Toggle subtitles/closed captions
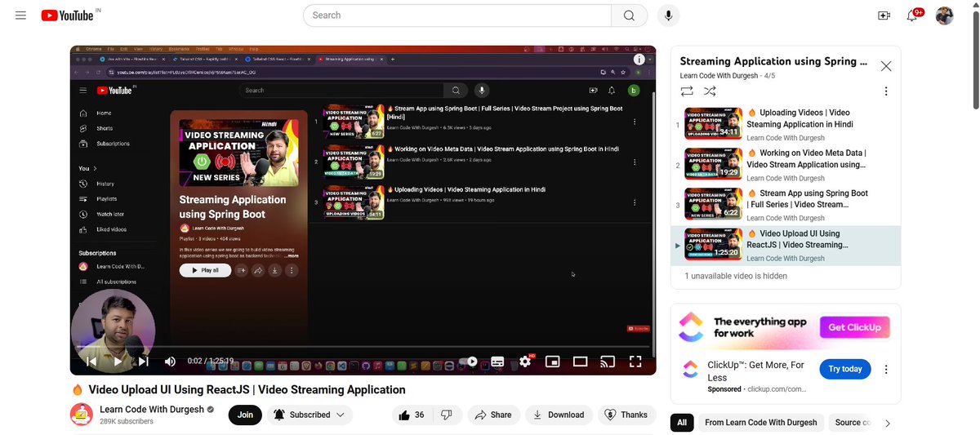 497,362
